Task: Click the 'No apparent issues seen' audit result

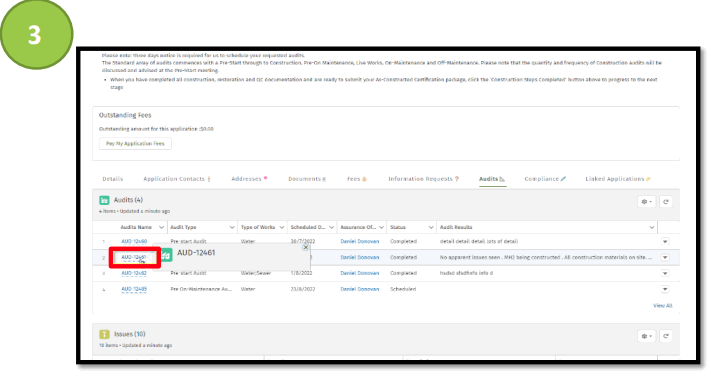Action: tap(546, 258)
